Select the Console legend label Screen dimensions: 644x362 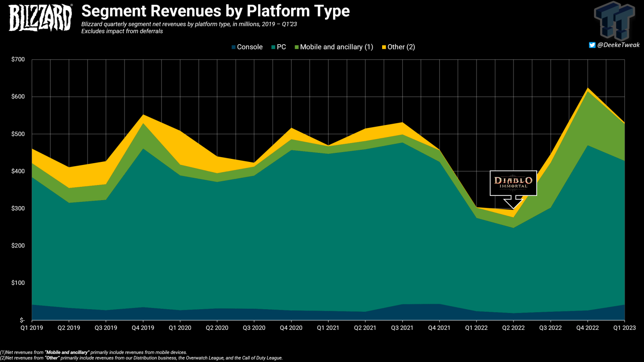[250, 47]
